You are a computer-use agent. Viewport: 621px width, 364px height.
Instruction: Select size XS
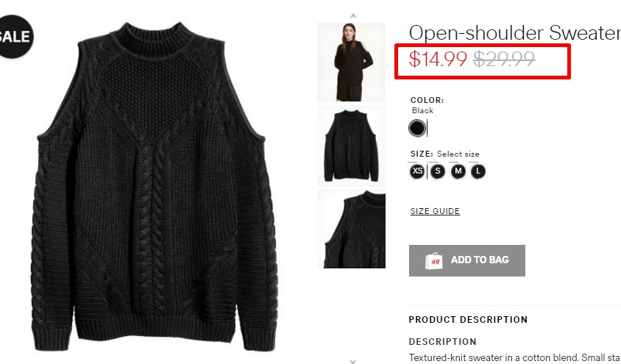[417, 171]
